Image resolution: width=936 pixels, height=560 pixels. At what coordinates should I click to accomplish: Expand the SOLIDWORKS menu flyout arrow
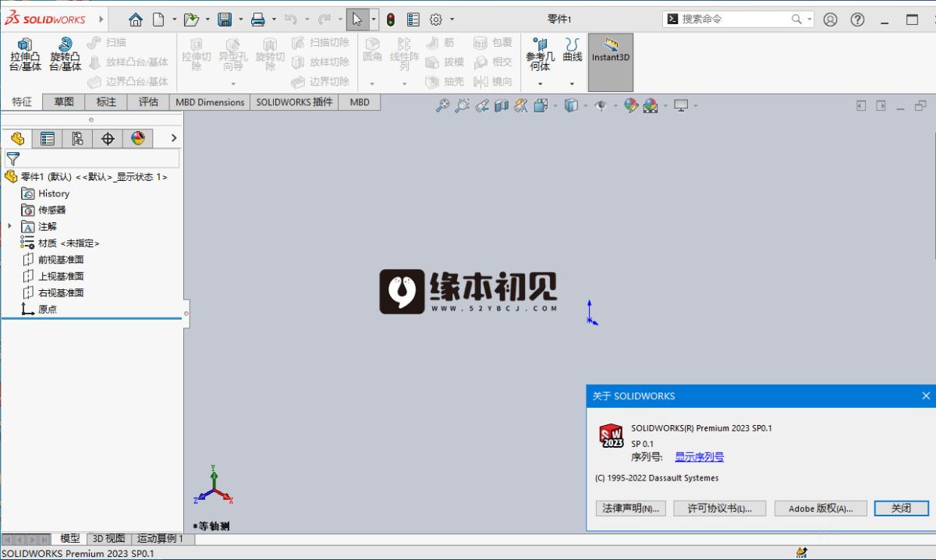[x=101, y=19]
